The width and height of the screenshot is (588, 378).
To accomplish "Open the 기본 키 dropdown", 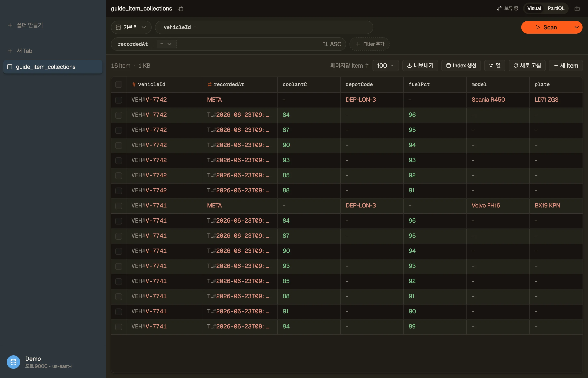I will pos(131,27).
